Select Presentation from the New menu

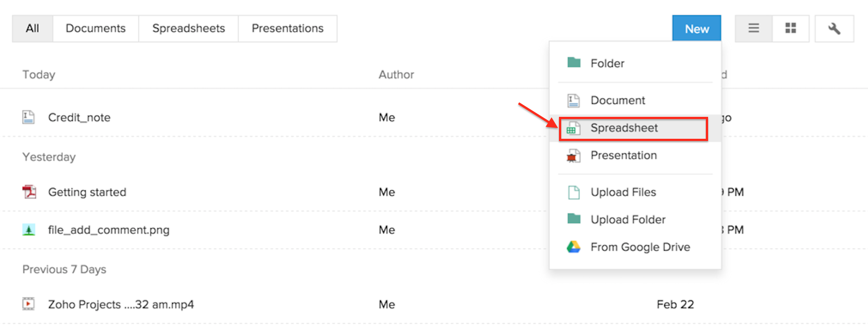(623, 155)
